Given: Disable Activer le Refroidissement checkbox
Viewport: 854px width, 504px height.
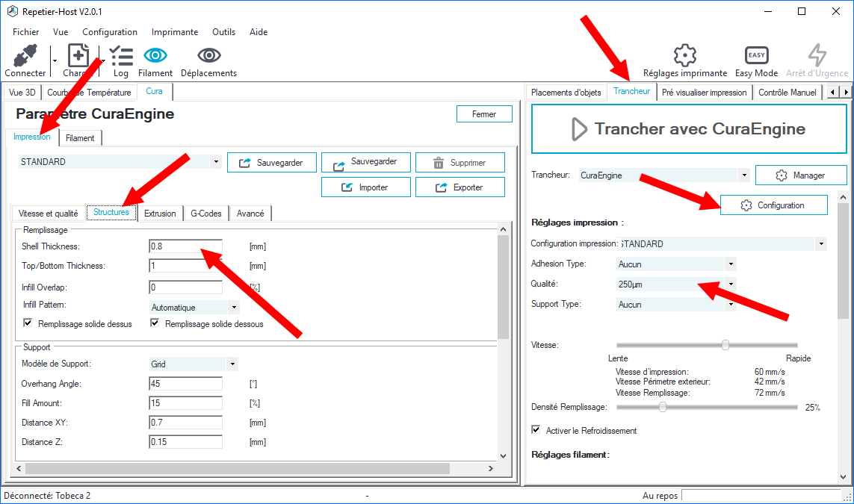Looking at the screenshot, I should click(x=536, y=430).
